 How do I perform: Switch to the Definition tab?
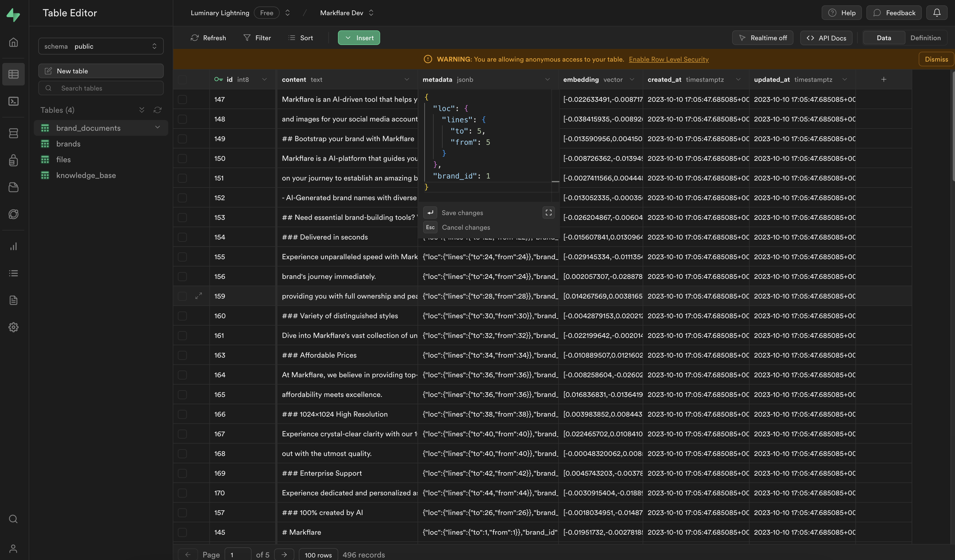(926, 37)
